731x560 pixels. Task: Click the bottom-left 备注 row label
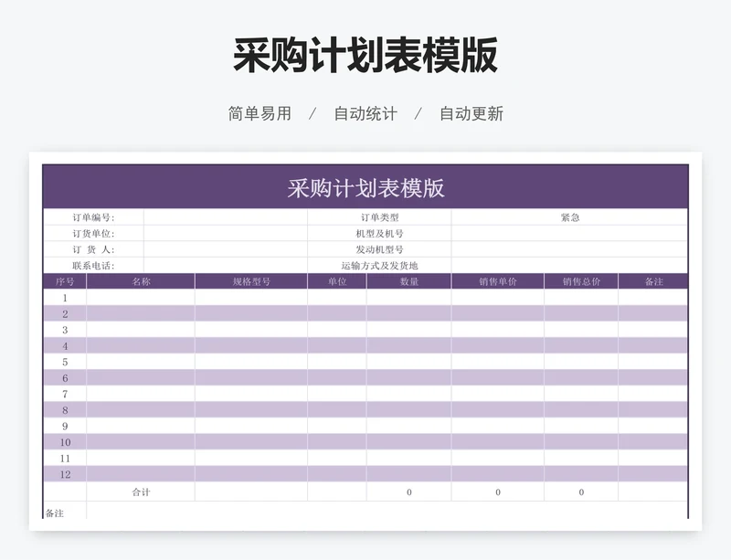coord(55,513)
